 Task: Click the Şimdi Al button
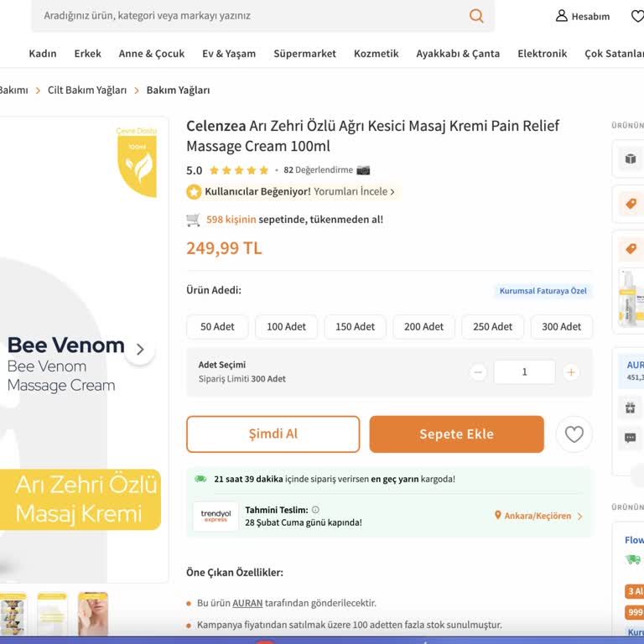273,434
